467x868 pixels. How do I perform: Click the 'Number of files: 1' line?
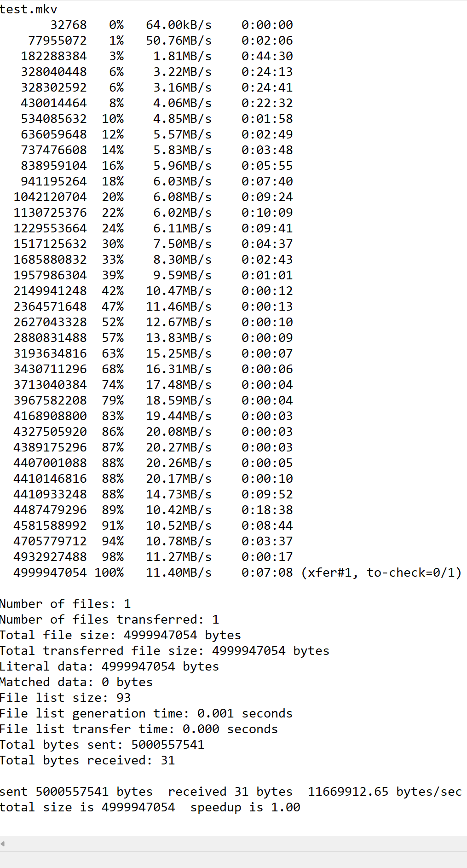point(65,604)
